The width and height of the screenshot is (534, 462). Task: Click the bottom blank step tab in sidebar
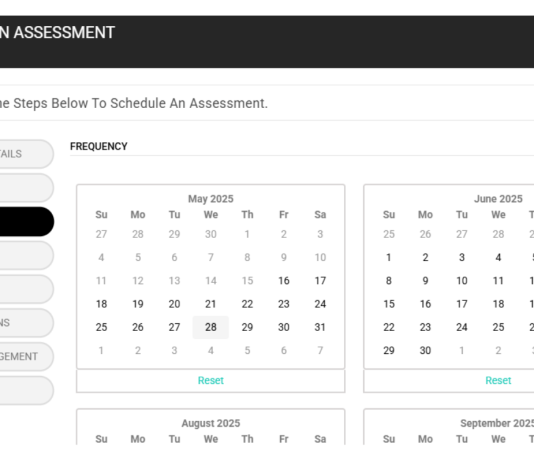(26, 390)
